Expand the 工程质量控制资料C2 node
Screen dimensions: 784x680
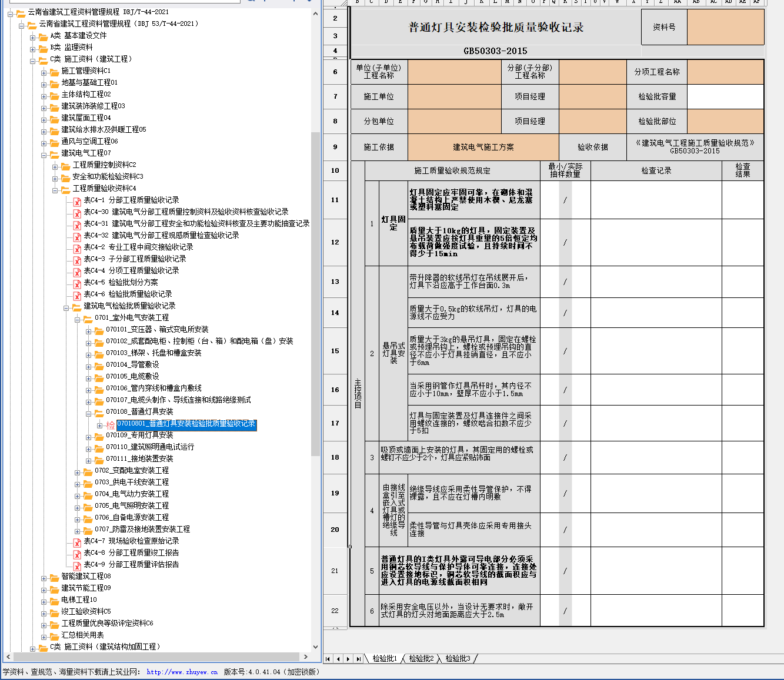55,166
